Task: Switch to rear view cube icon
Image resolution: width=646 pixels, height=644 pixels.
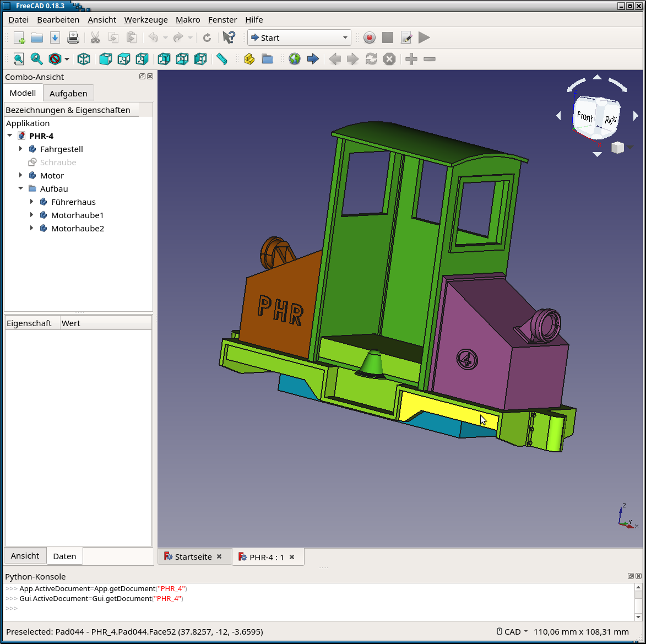Action: tap(164, 59)
